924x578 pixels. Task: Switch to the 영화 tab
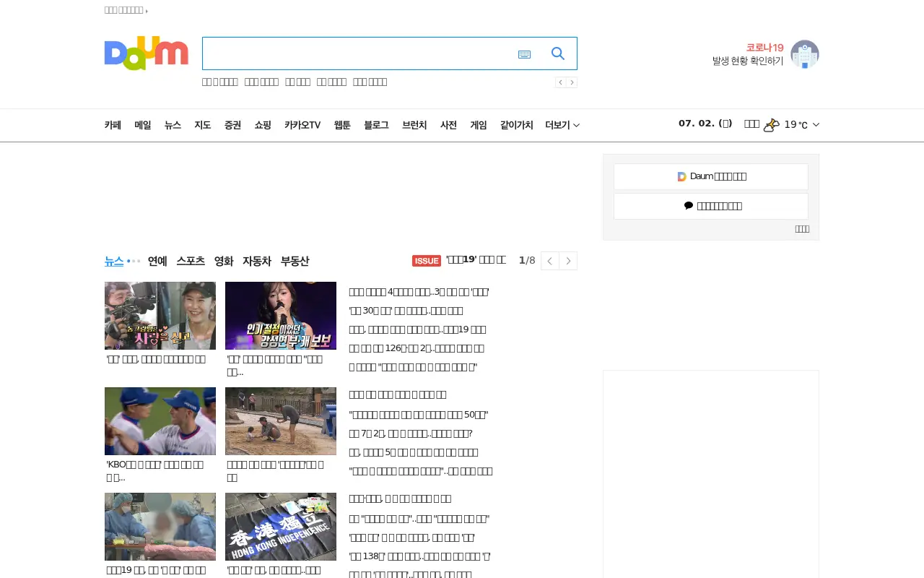[x=224, y=261]
